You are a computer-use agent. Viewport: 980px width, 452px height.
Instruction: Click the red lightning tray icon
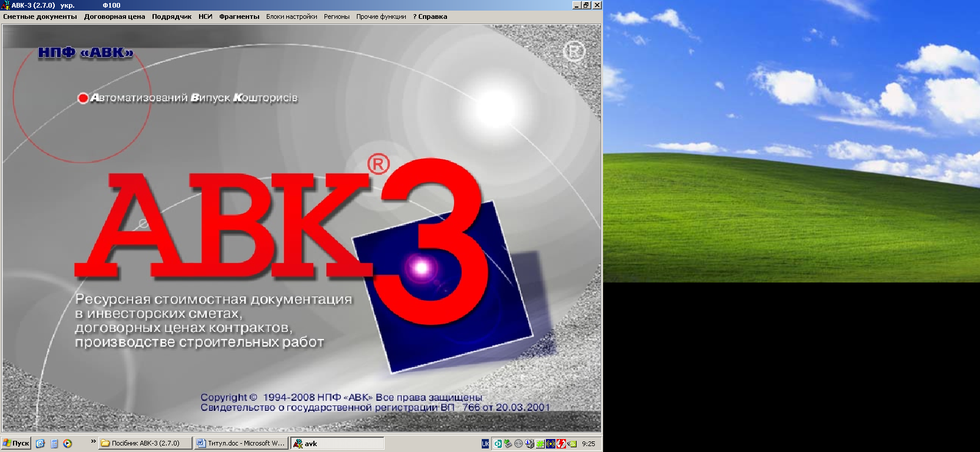tap(561, 444)
